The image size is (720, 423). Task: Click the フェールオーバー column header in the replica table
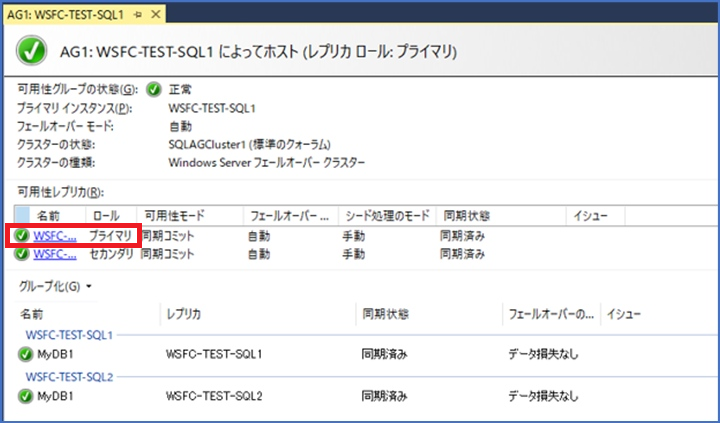289,215
